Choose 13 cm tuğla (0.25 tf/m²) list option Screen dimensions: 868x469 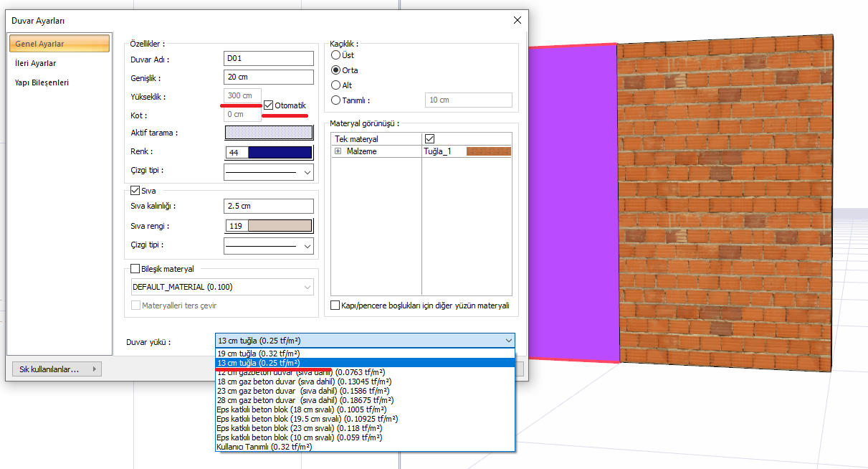click(365, 363)
